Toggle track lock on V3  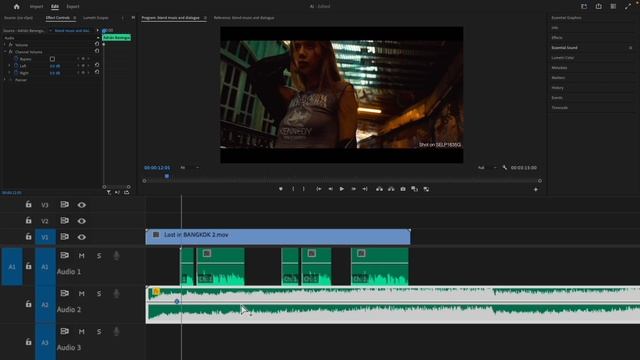point(29,204)
